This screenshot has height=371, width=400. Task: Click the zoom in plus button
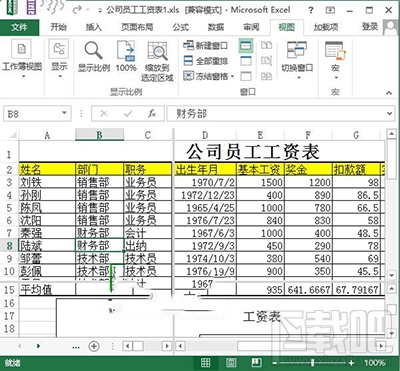tap(351, 363)
